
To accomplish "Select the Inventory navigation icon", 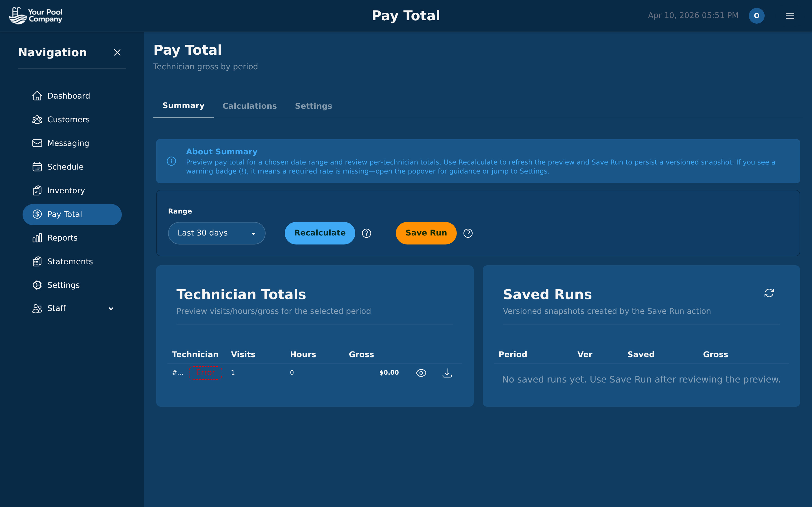I will click(37, 190).
